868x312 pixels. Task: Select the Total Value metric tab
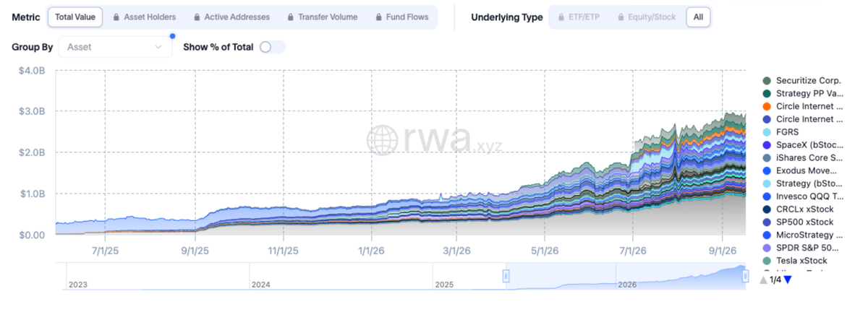coord(75,17)
